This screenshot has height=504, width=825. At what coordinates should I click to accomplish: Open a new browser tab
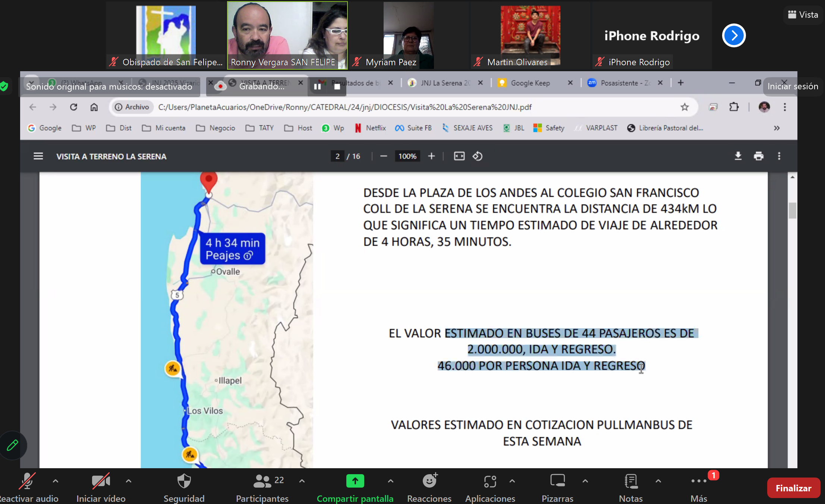(680, 83)
